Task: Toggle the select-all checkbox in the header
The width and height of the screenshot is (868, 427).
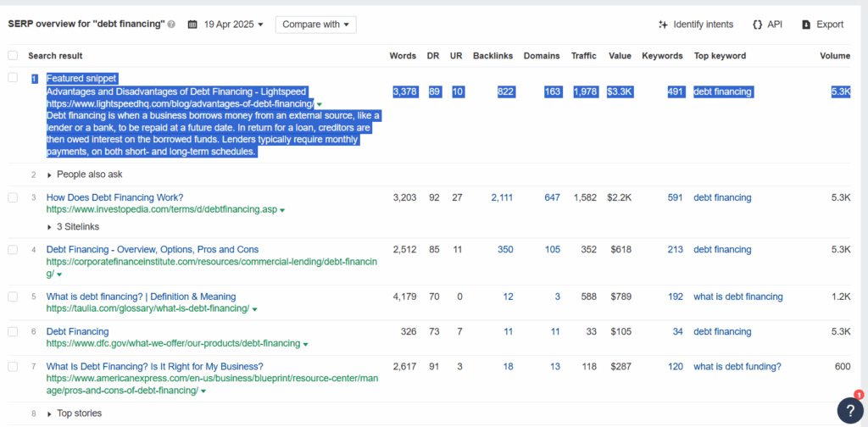Action: [x=13, y=55]
